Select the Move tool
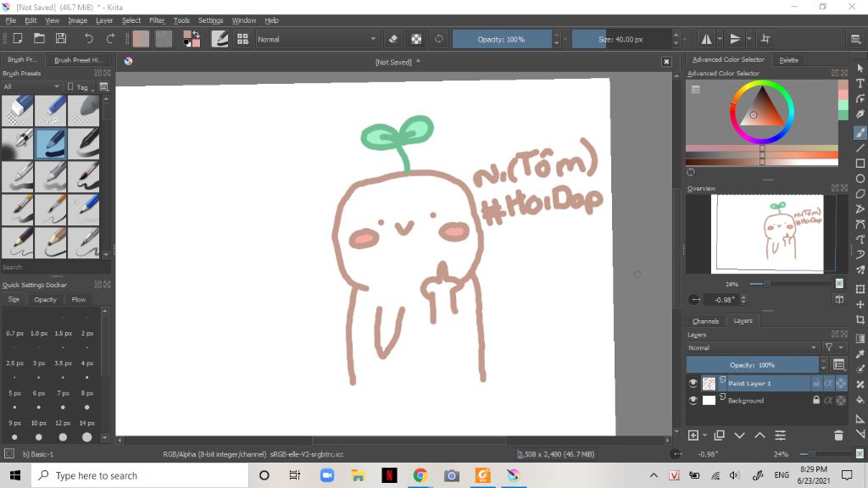The width and height of the screenshot is (868, 488). [860, 304]
